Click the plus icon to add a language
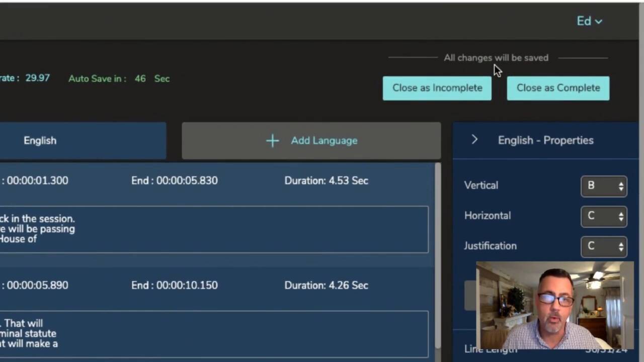 [272, 141]
